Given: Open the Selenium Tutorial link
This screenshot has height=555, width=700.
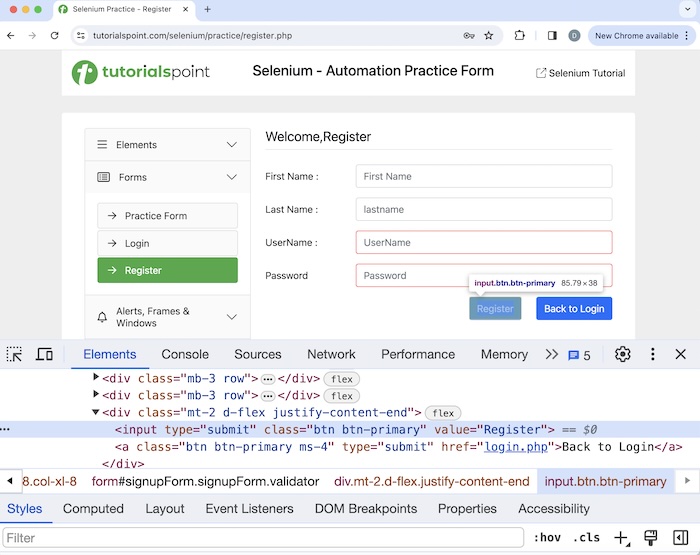Looking at the screenshot, I should click(x=581, y=73).
